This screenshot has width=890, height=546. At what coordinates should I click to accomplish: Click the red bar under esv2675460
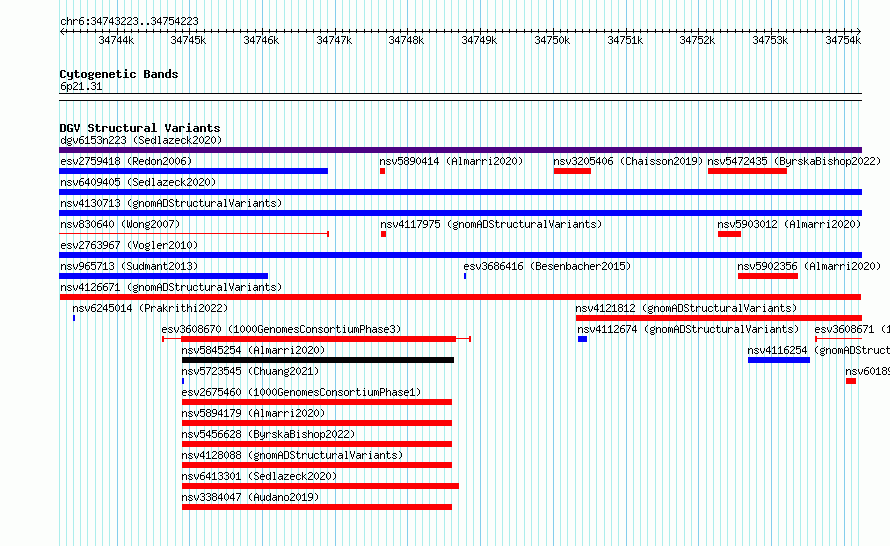tap(317, 402)
